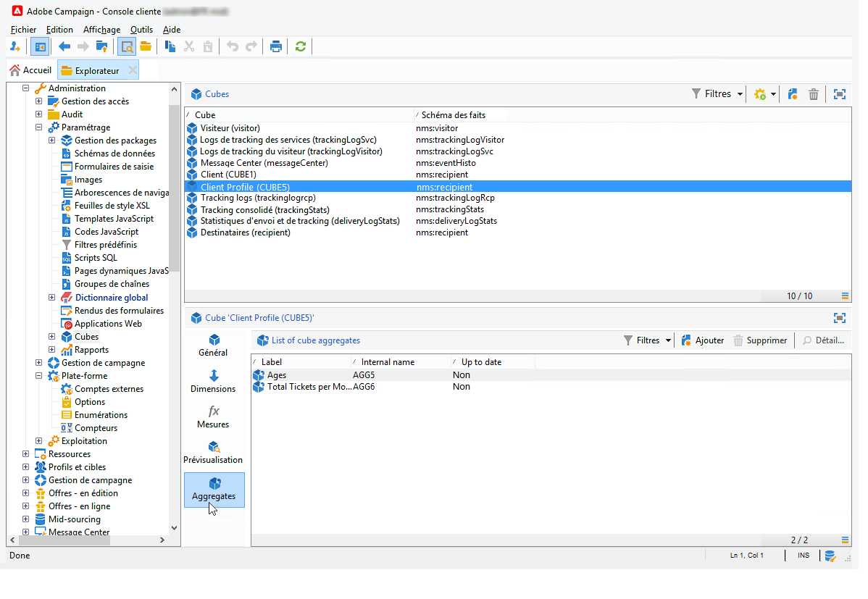Click the print toolbar icon
868x599 pixels.
[275, 46]
